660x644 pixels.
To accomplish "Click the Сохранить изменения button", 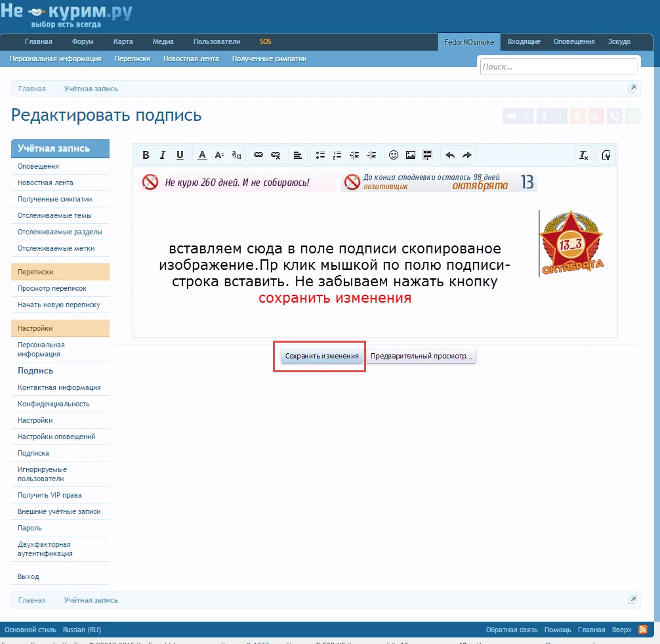I will point(322,356).
